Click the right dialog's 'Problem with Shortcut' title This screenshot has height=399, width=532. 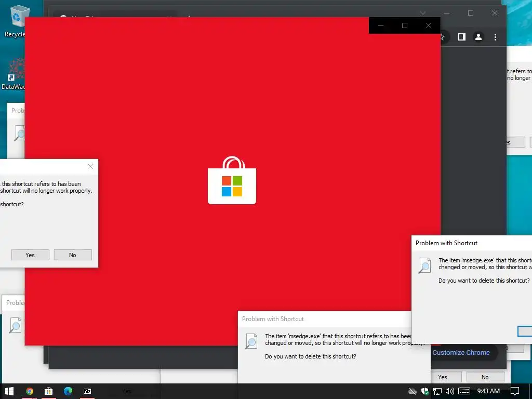(446, 243)
